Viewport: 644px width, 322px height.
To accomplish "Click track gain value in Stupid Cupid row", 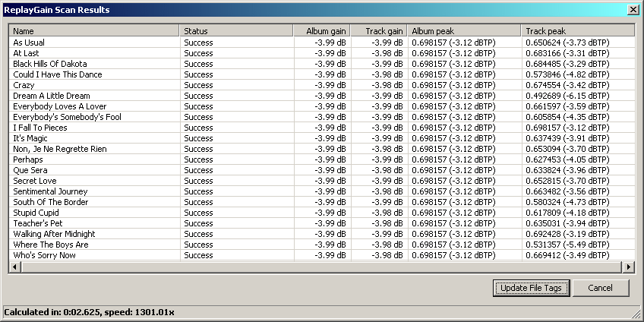I will 387,213.
